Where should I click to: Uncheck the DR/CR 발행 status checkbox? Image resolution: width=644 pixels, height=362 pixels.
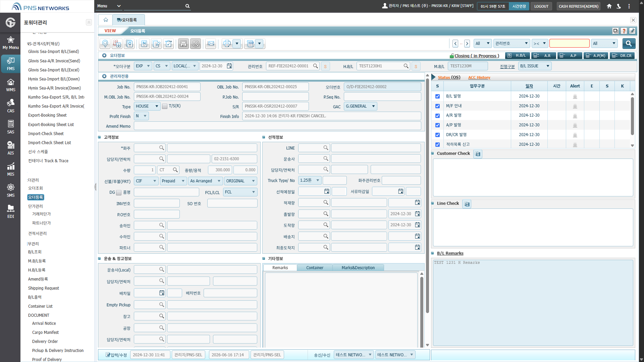pos(437,135)
